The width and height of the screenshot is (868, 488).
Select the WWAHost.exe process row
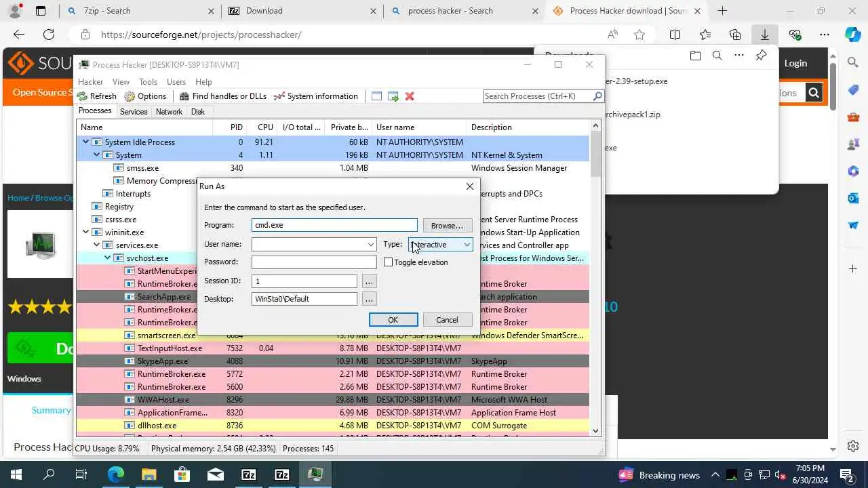pos(333,400)
